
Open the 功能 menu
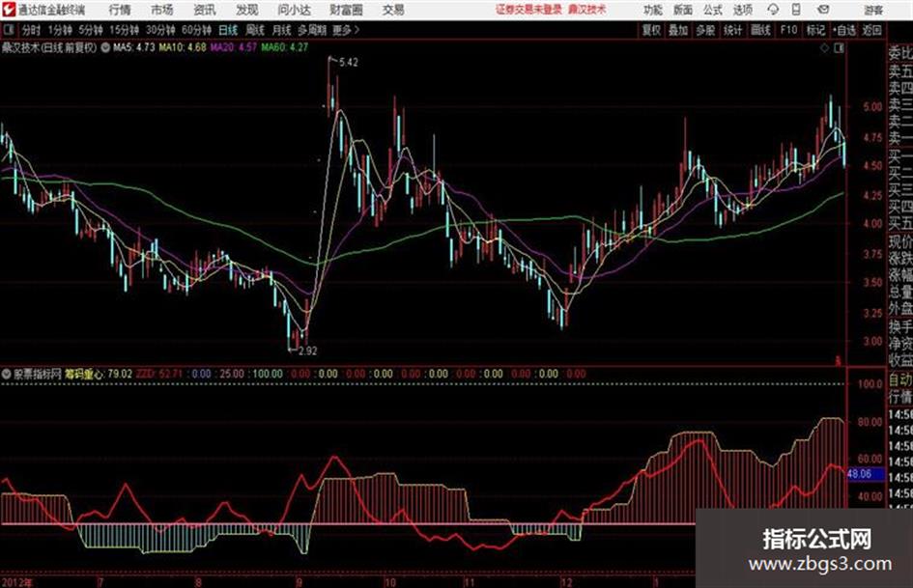(653, 10)
